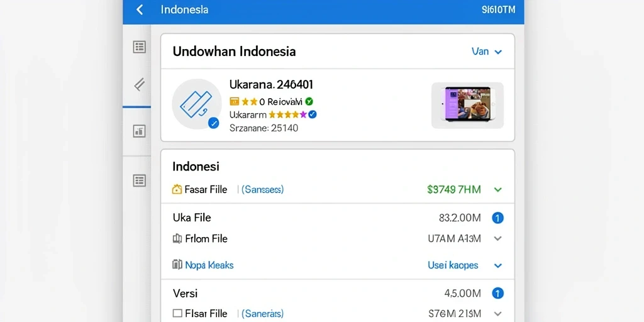
Task: Open the sidebar chart icon
Action: (x=139, y=131)
